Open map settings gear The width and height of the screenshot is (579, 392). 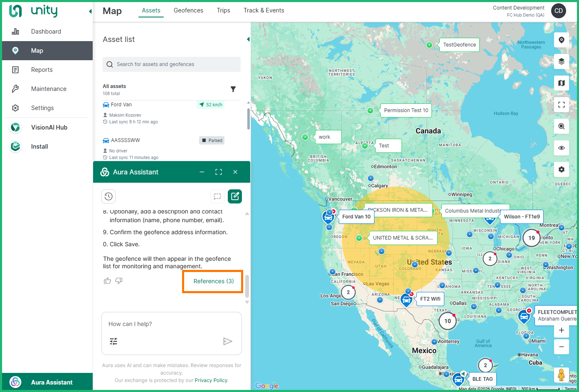561,169
